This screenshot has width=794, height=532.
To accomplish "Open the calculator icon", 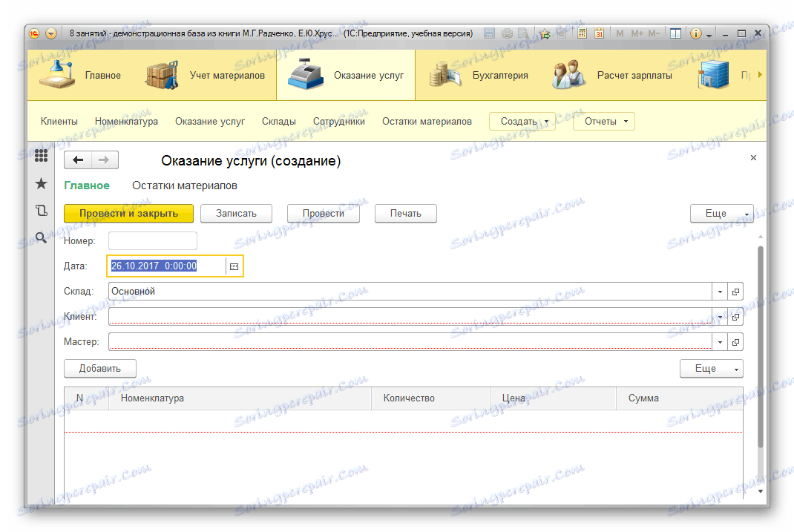I will 582,34.
